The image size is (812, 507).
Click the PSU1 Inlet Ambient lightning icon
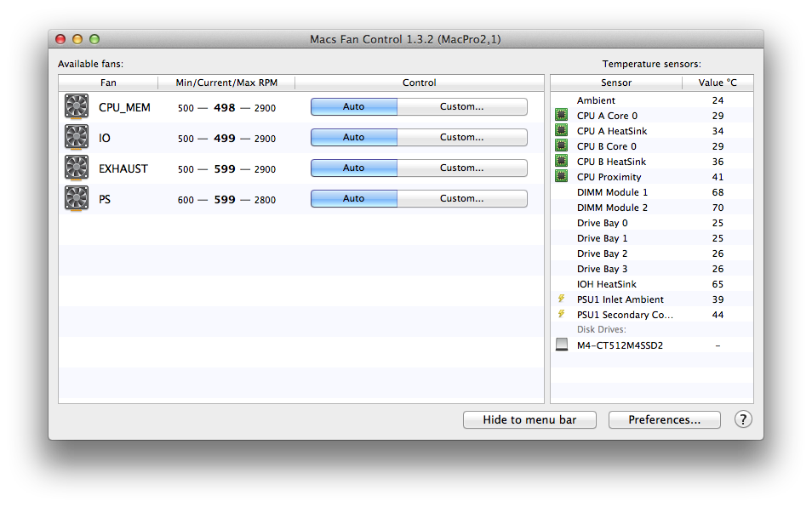click(562, 299)
